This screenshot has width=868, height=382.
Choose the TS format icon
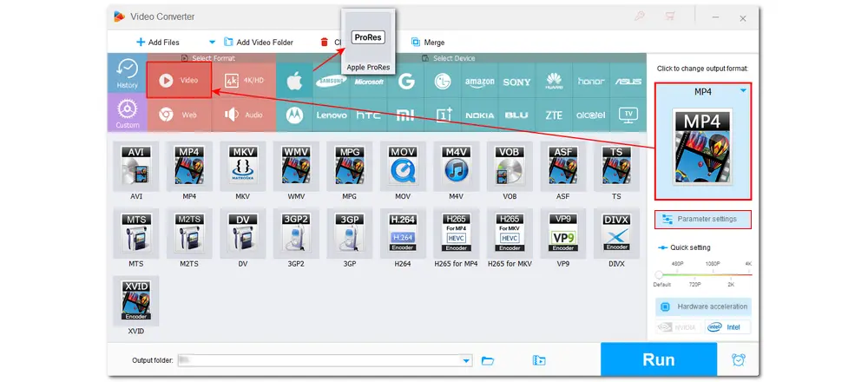point(616,166)
